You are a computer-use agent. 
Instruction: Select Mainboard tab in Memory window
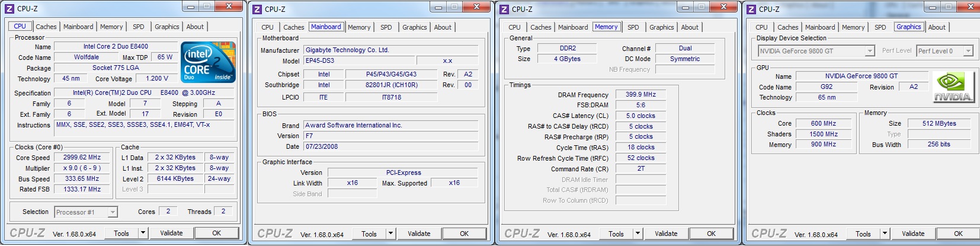tap(573, 27)
